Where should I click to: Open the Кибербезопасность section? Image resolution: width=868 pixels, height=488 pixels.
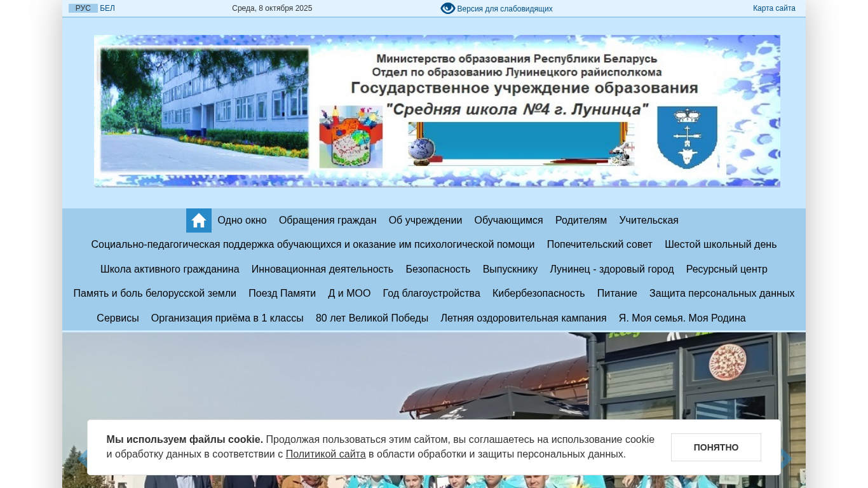tap(538, 294)
